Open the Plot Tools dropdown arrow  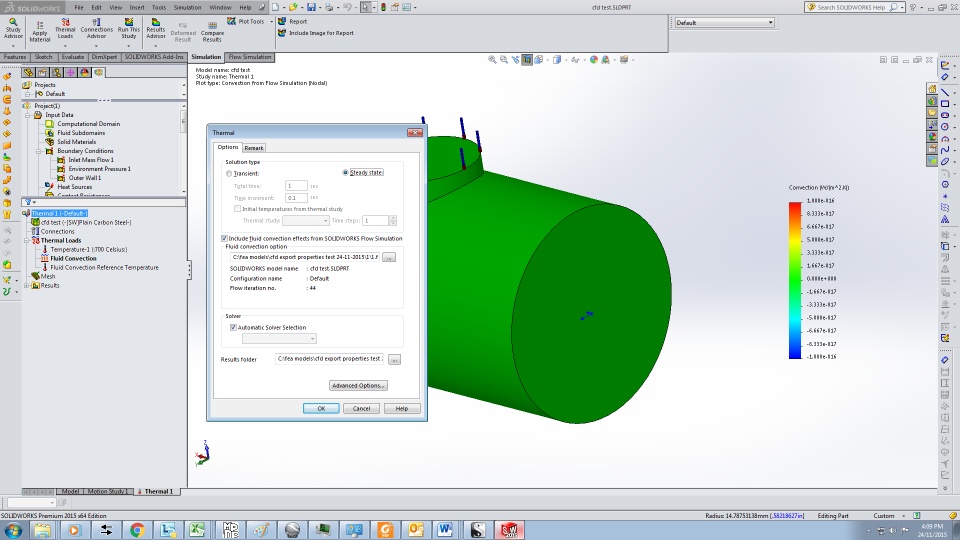click(271, 21)
